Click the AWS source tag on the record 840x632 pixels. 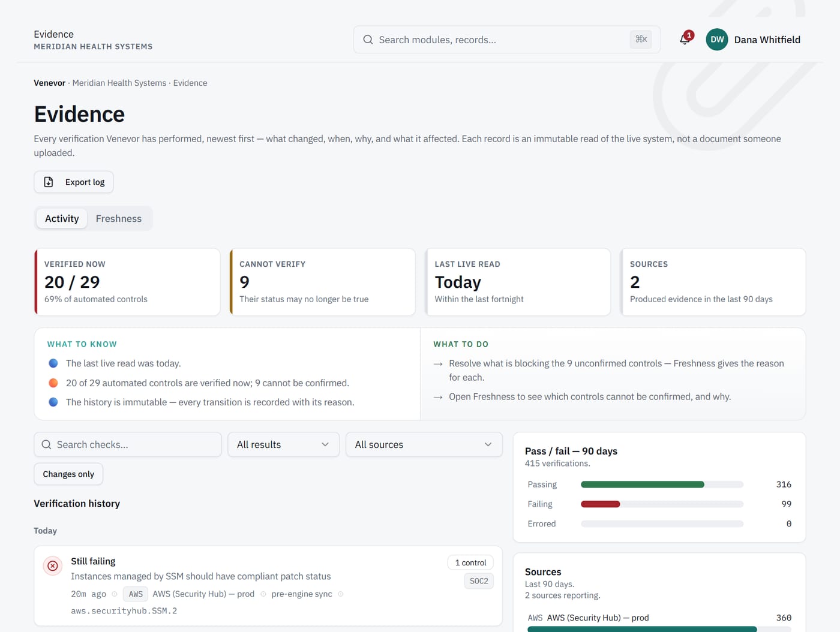click(136, 594)
